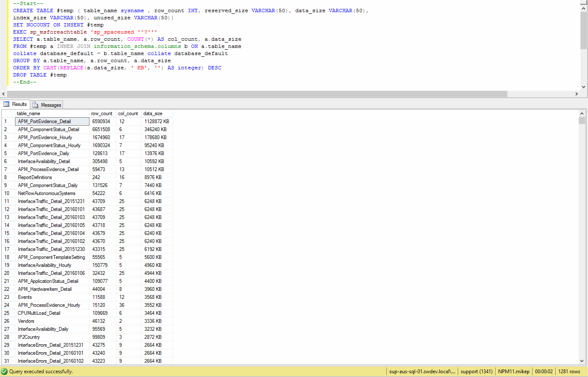588x377 pixels.
Task: Click the left arrow of the horizontal scrollbar
Action: (x=3, y=94)
